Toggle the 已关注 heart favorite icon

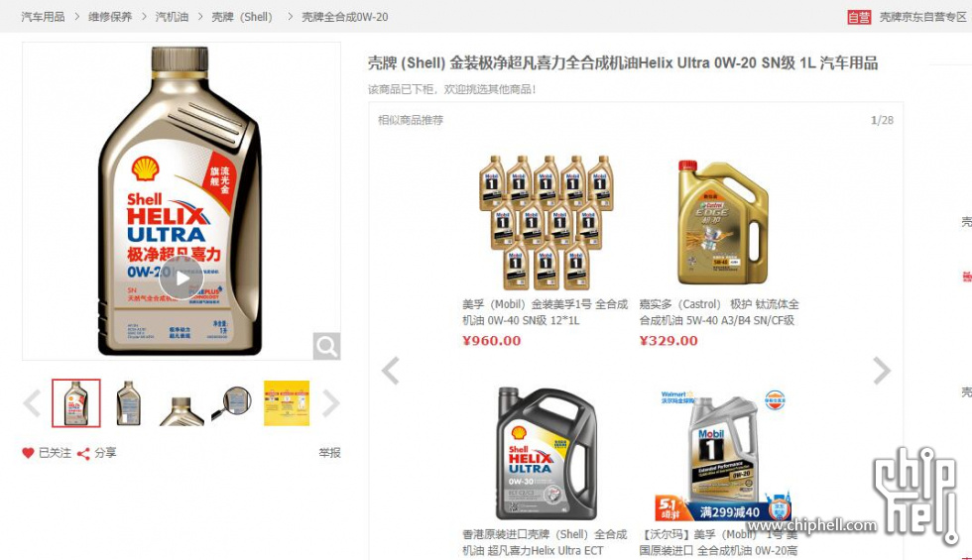click(x=28, y=453)
